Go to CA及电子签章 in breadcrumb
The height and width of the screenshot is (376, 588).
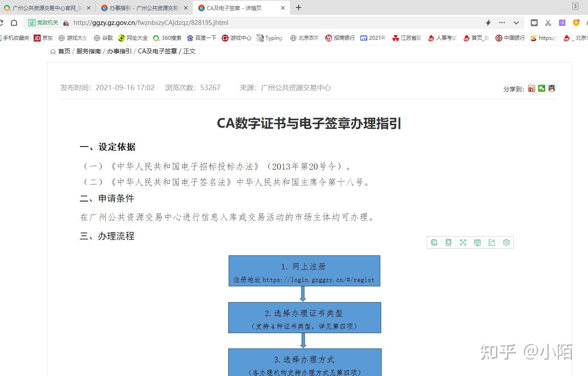point(157,51)
